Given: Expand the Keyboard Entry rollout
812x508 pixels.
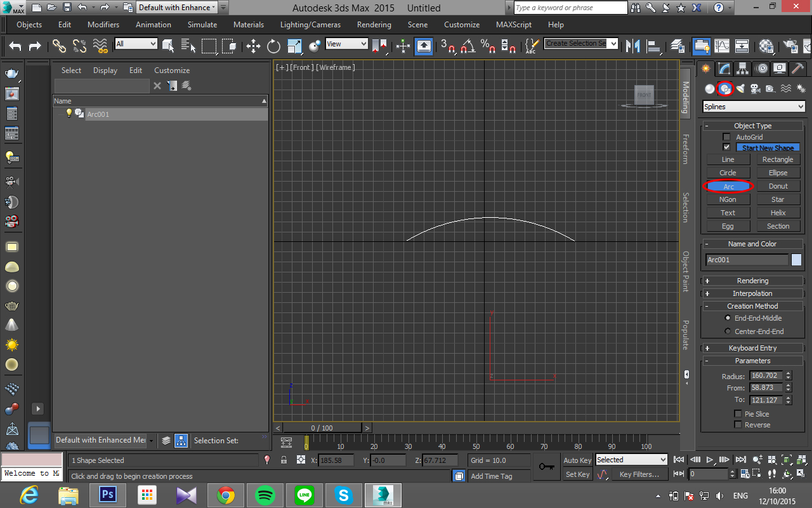Looking at the screenshot, I should (752, 348).
